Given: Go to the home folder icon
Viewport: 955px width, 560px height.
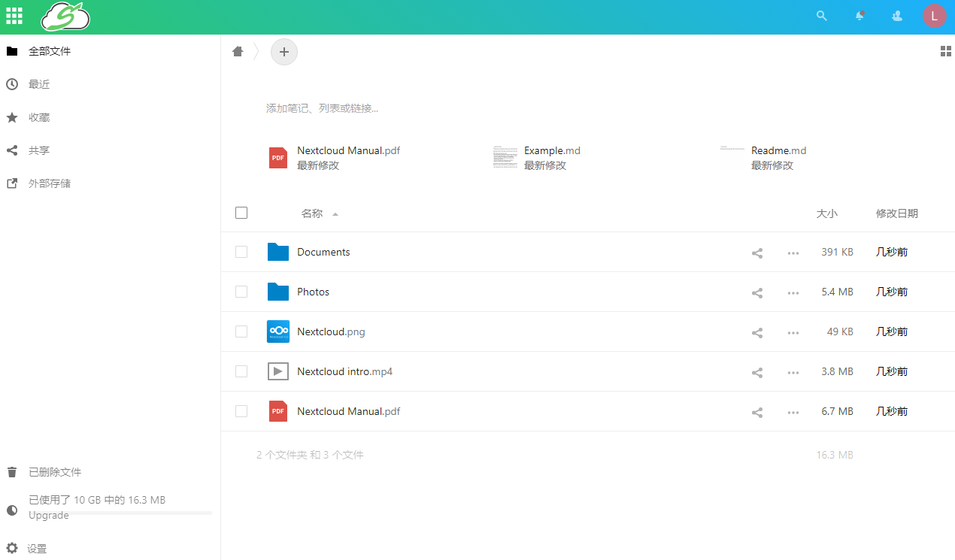Looking at the screenshot, I should tap(238, 51).
